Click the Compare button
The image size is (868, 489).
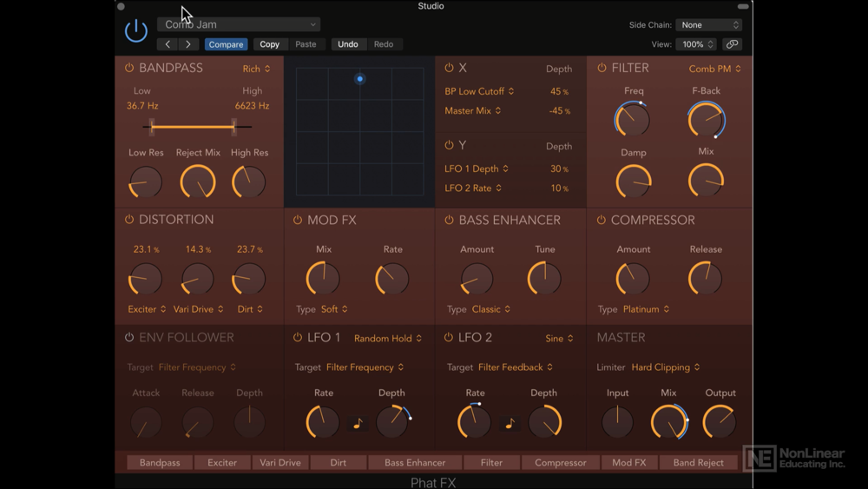226,44
